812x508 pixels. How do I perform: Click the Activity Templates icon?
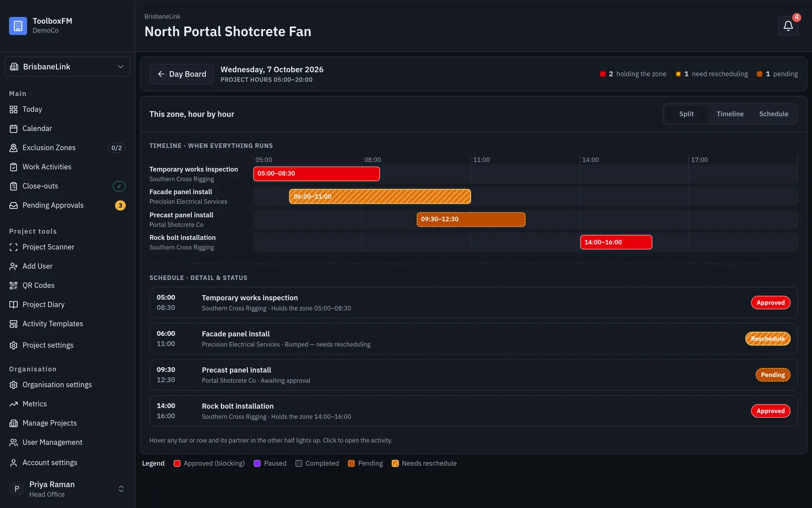[x=14, y=324]
